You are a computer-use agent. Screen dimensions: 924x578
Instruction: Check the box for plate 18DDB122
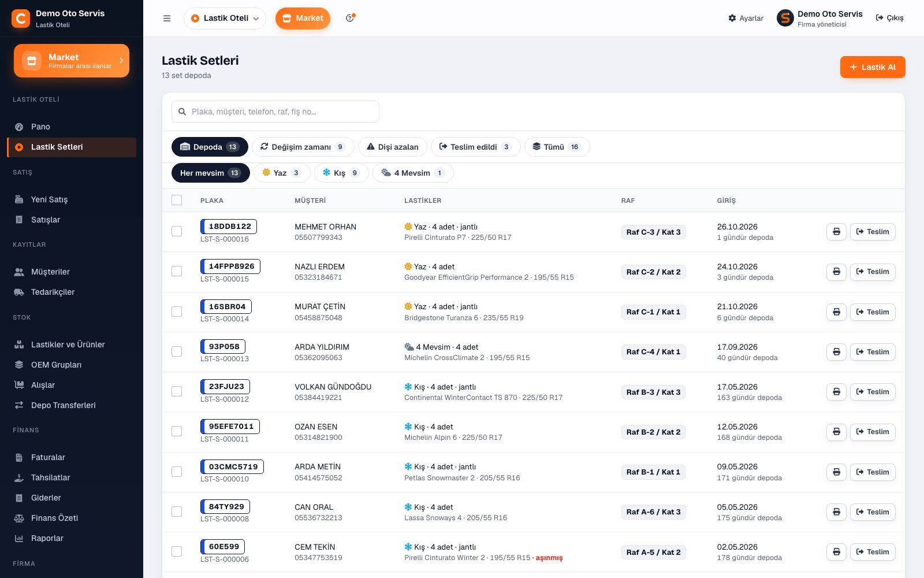coord(177,231)
